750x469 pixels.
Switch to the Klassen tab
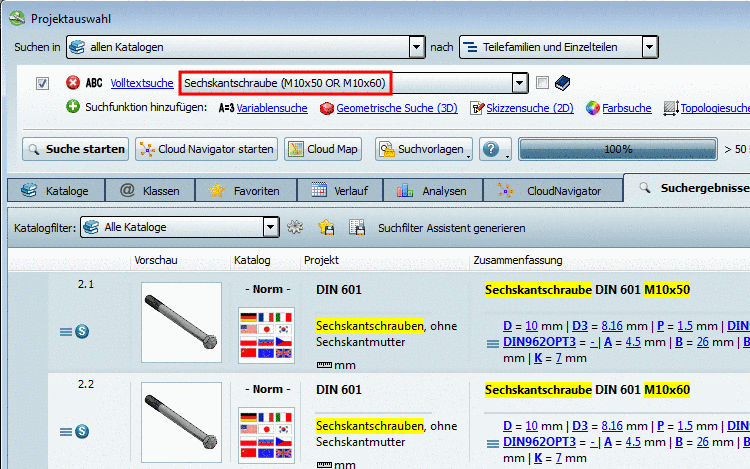click(150, 191)
